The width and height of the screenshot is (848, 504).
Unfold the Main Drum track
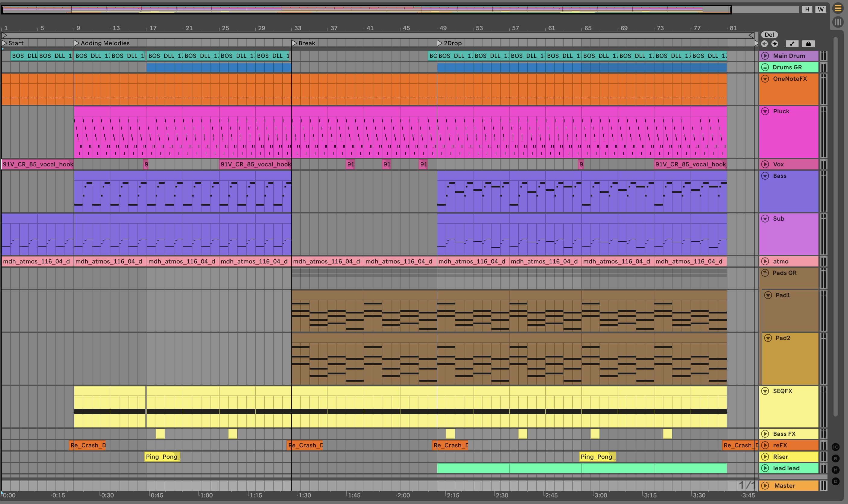click(x=765, y=56)
